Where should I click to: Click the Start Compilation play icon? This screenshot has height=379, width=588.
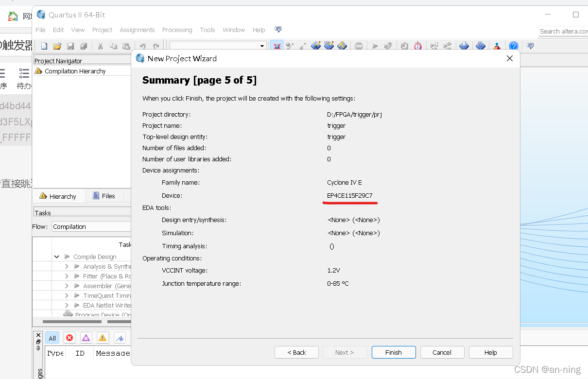coord(375,46)
